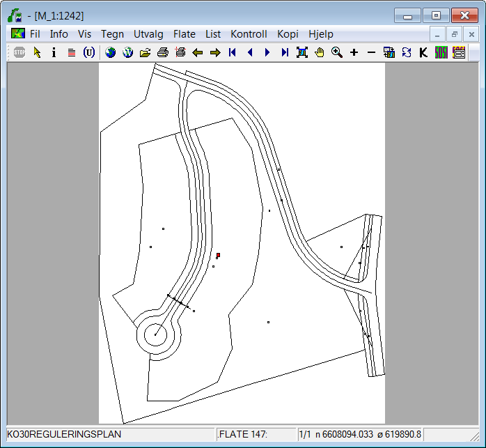Jump to first object with skip-back arrow

233,52
